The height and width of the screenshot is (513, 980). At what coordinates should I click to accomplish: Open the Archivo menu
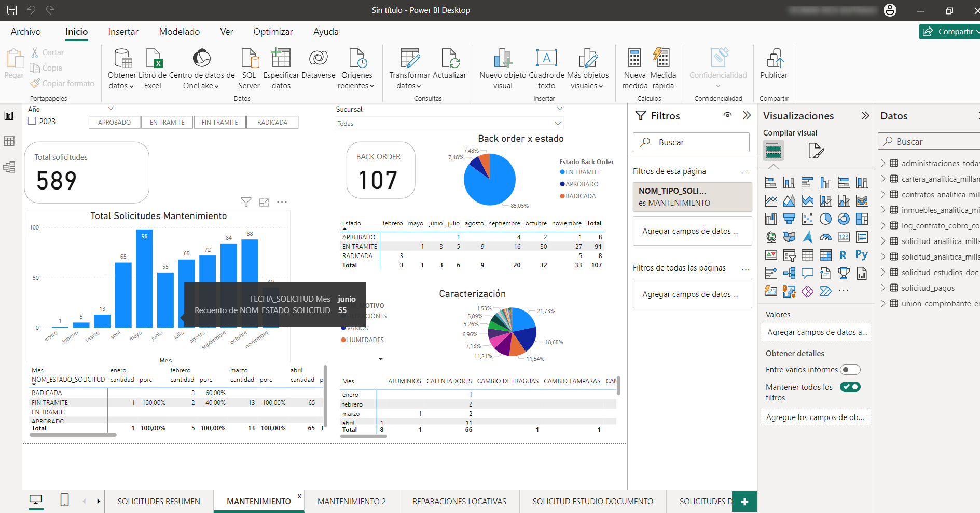(x=26, y=32)
